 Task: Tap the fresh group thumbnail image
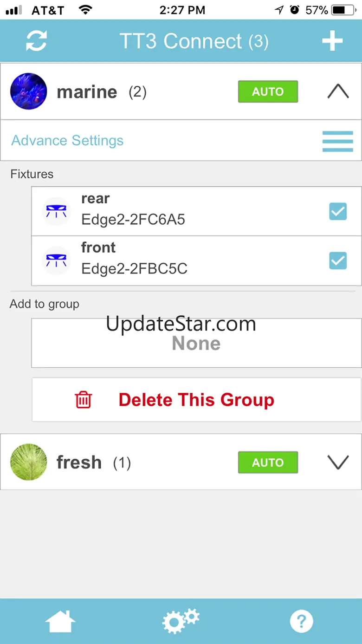[29, 462]
